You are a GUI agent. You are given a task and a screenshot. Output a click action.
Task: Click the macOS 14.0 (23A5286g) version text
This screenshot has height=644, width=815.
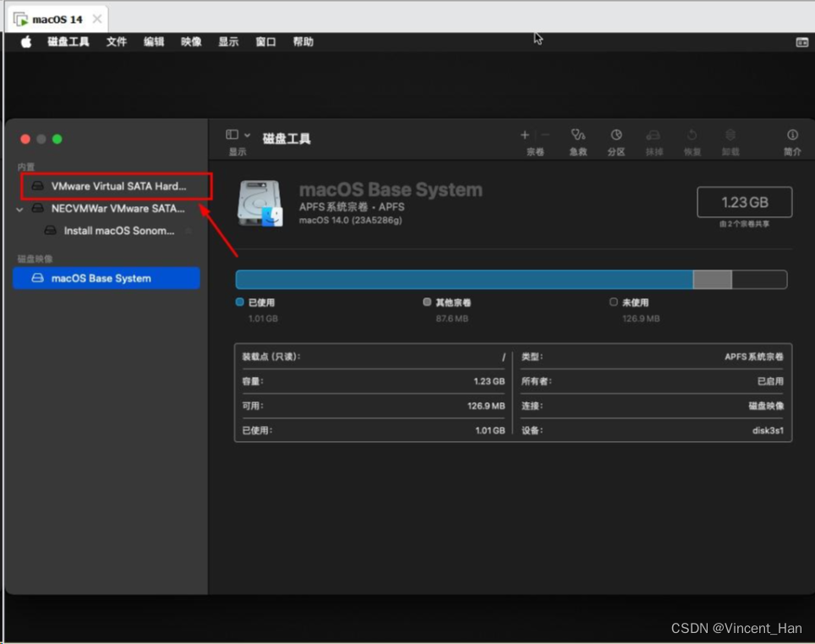pos(350,221)
